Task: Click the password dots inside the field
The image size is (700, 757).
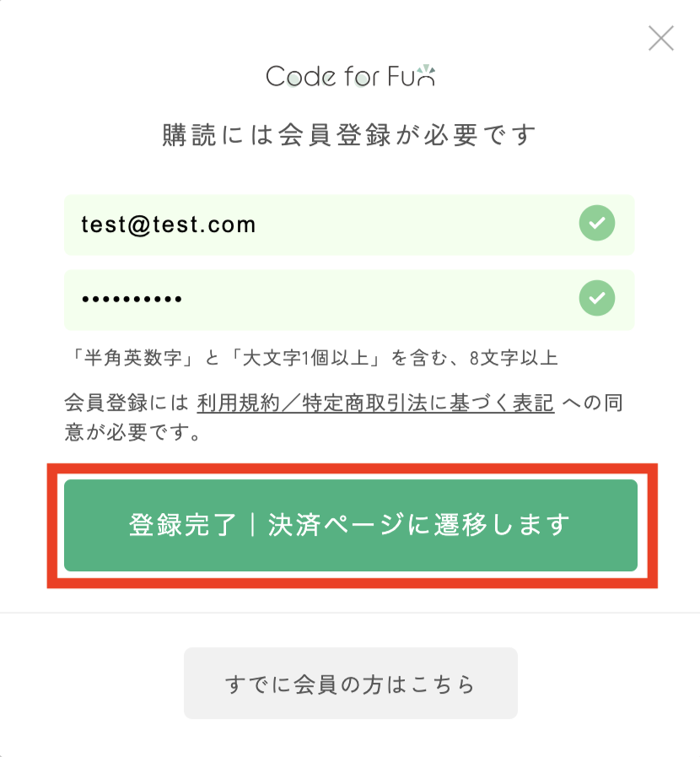Action: (x=132, y=300)
